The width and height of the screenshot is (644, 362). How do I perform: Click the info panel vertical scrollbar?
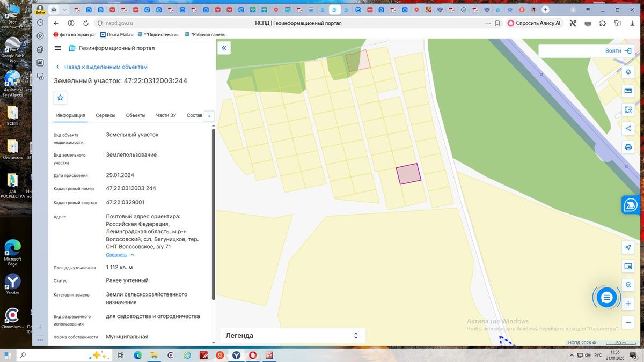[x=214, y=213]
